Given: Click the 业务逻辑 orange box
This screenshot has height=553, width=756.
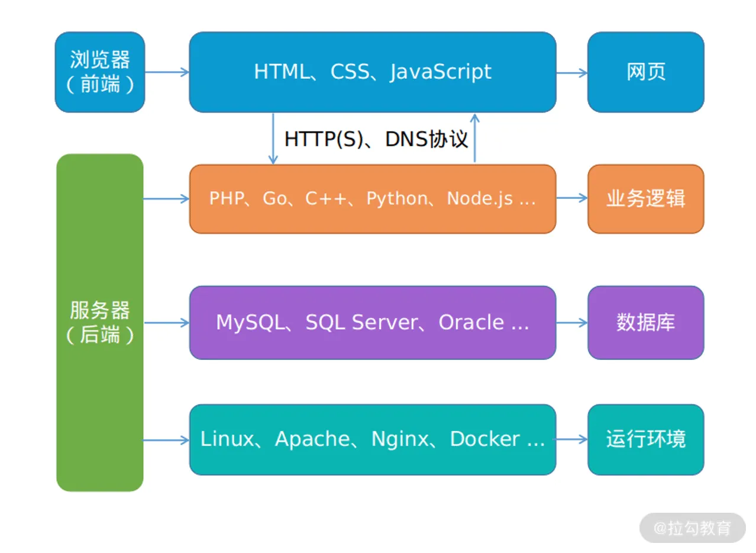Looking at the screenshot, I should pos(646,199).
